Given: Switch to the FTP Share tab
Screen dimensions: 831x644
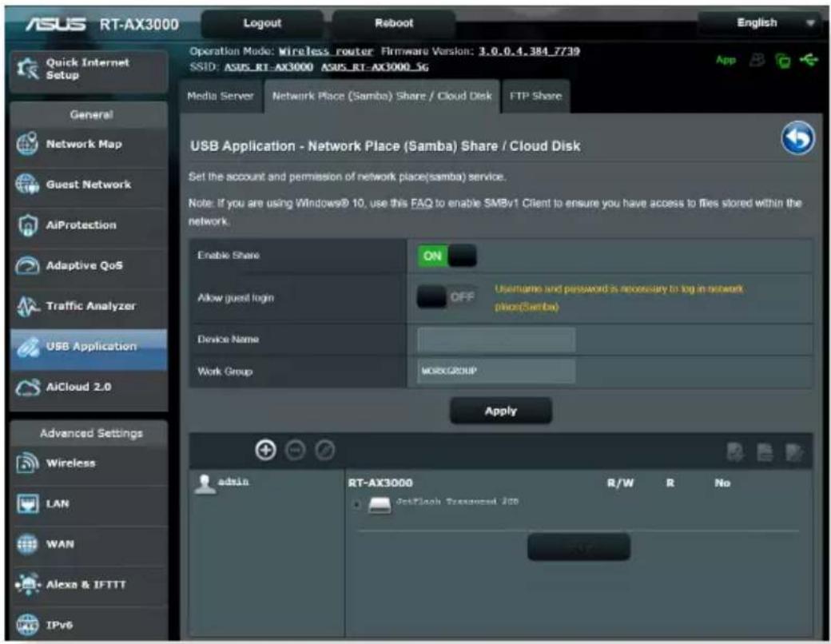Looking at the screenshot, I should (x=535, y=96).
